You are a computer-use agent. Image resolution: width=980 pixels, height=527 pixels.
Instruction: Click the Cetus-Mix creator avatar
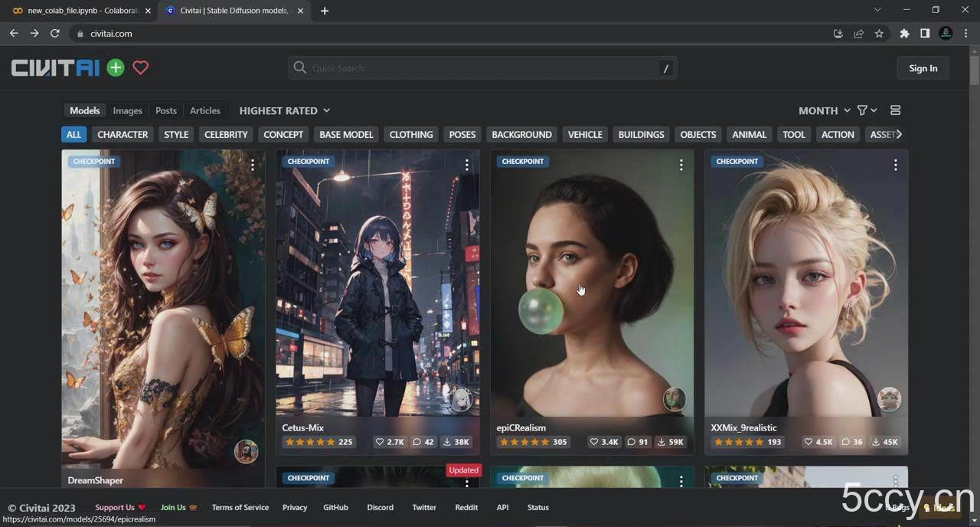click(460, 399)
